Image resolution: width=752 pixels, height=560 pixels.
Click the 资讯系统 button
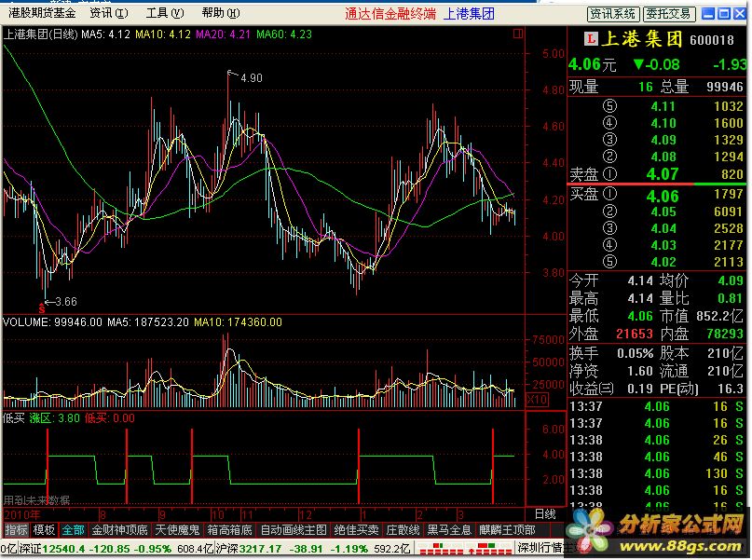pyautogui.click(x=612, y=14)
